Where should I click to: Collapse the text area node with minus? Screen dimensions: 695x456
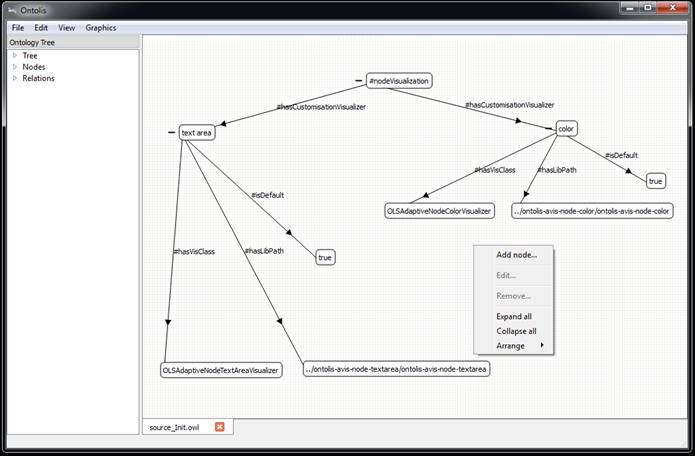click(172, 133)
